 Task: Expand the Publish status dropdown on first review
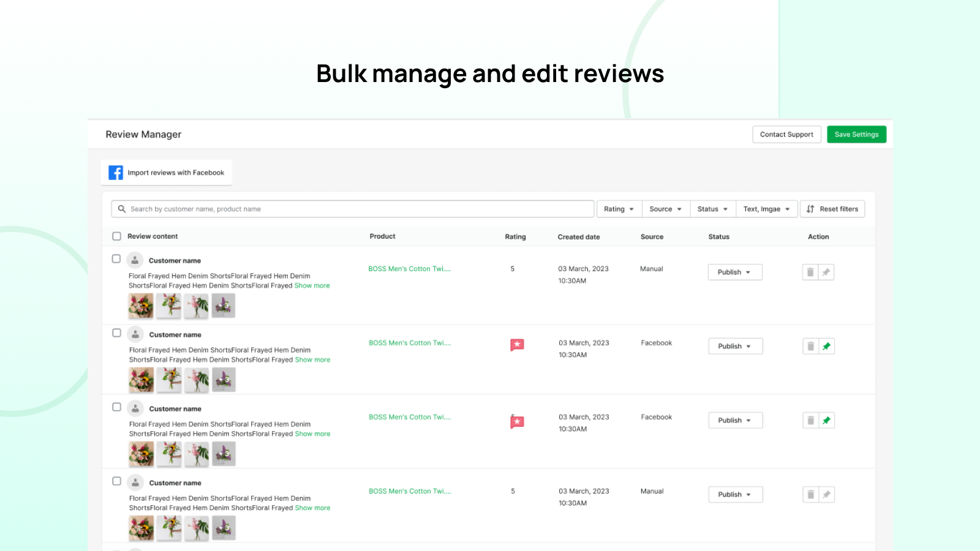(x=734, y=272)
